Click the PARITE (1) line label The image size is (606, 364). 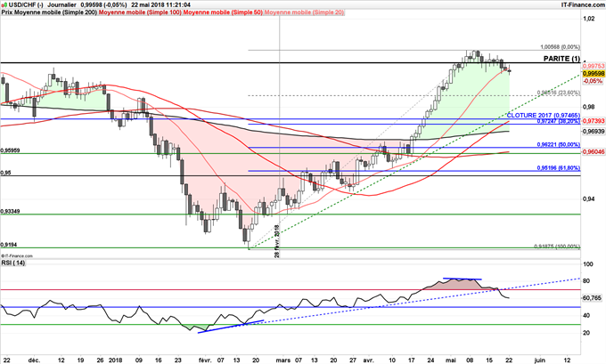pyautogui.click(x=561, y=59)
